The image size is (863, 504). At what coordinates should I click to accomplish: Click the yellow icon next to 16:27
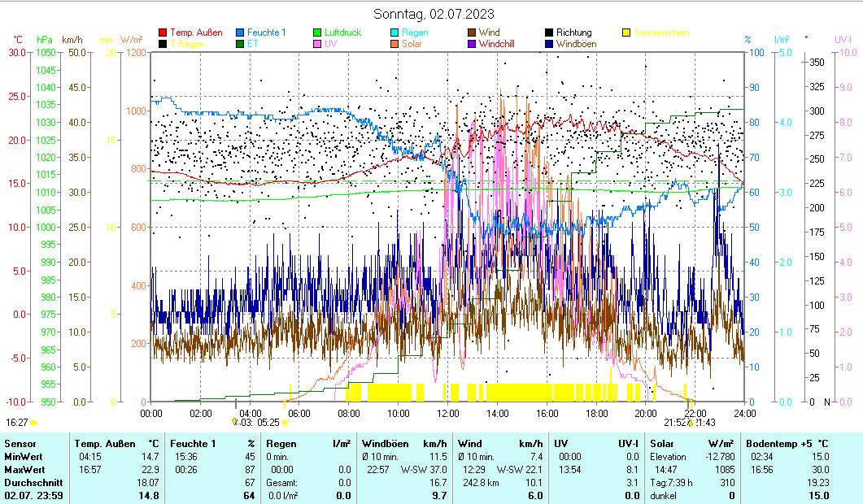[x=34, y=423]
